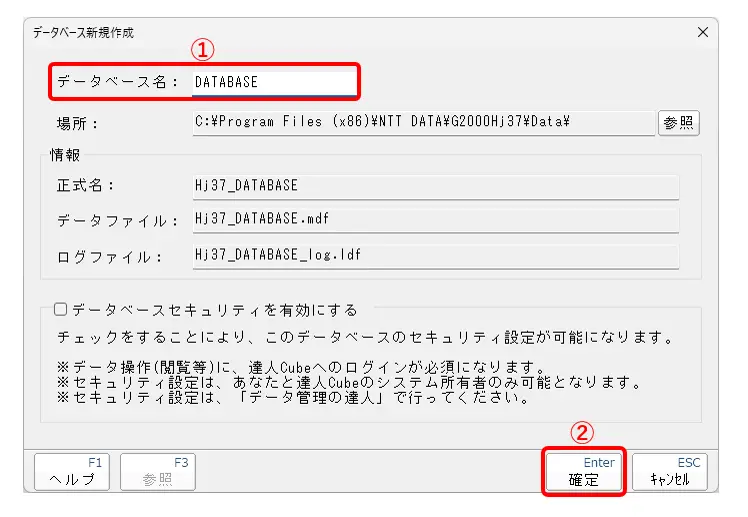
Task: Enable the データベースセキュリティを有効にする checkbox
Action: point(61,310)
